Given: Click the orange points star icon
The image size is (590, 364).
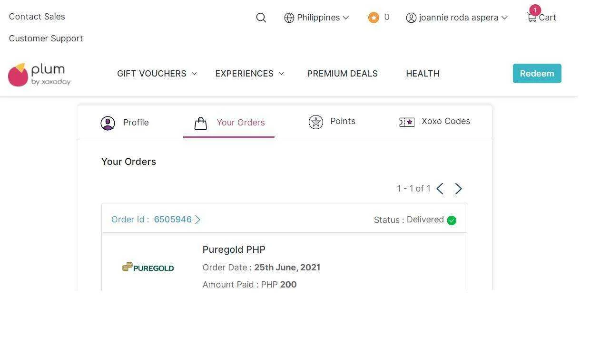Looking at the screenshot, I should pyautogui.click(x=374, y=18).
